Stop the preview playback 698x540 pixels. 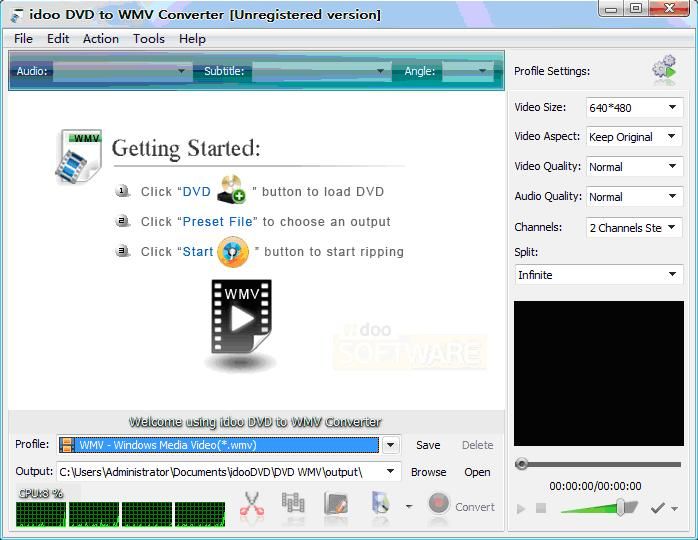541,508
